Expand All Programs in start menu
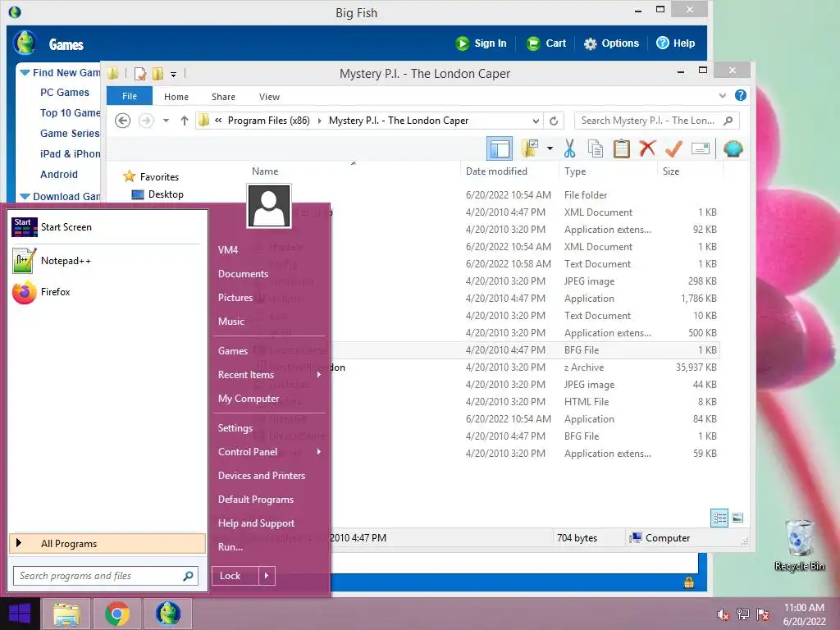The height and width of the screenshot is (630, 840). tap(107, 543)
